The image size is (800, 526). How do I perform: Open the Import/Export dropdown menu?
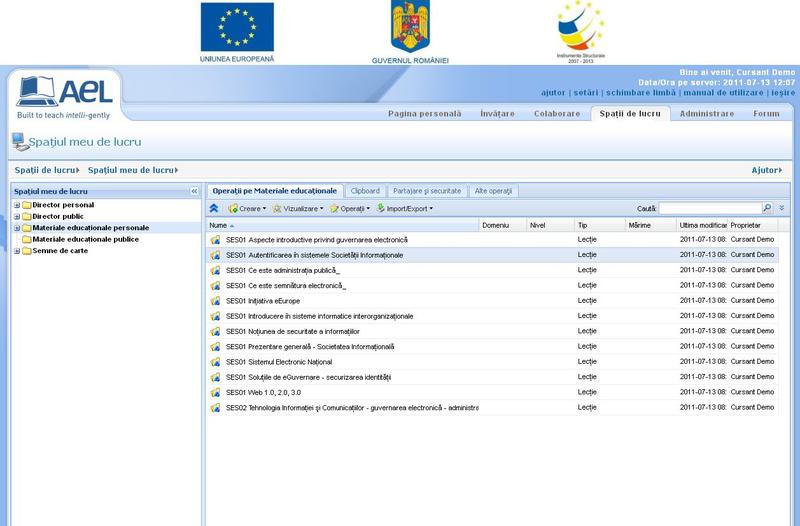click(405, 209)
